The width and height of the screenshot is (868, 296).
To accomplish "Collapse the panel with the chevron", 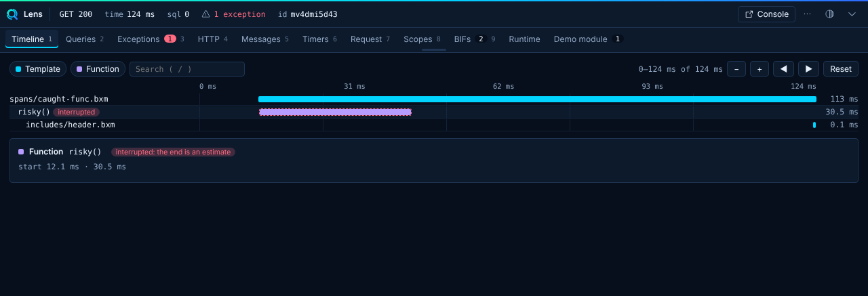I will pyautogui.click(x=852, y=14).
